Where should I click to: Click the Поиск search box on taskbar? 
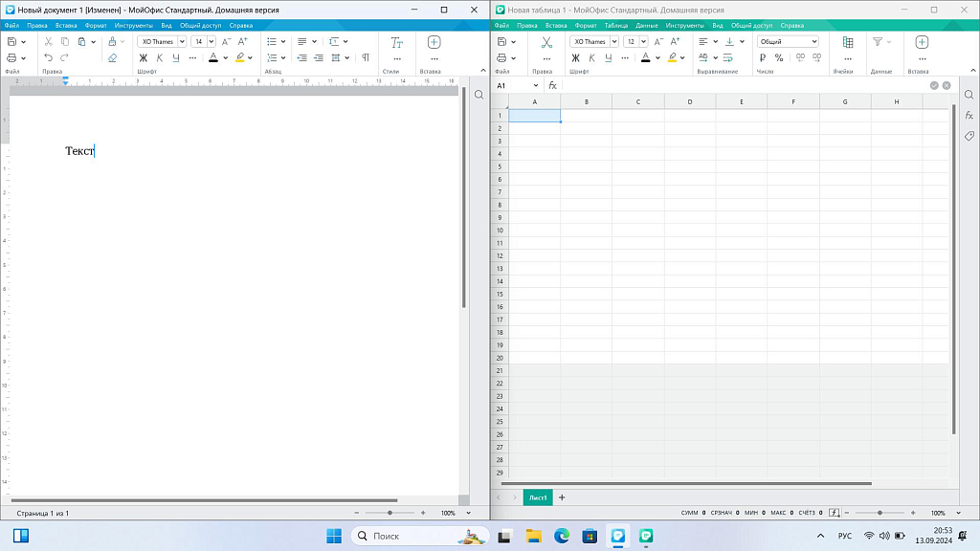click(x=407, y=537)
